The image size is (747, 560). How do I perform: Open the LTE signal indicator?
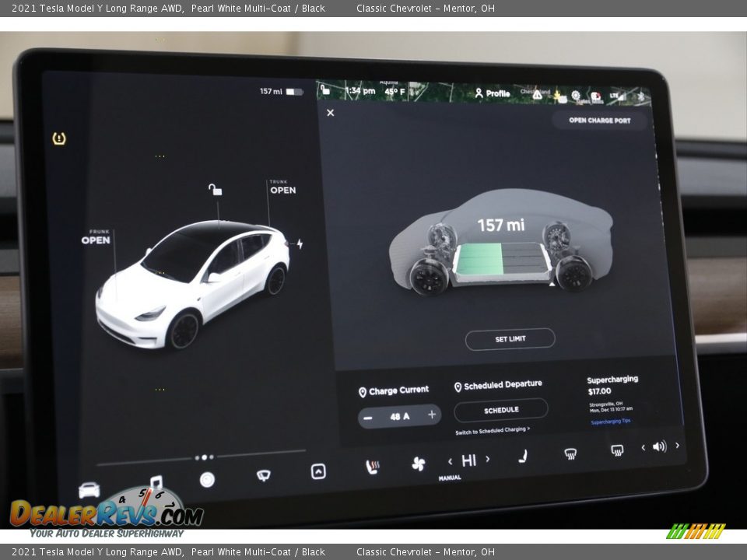pyautogui.click(x=616, y=96)
